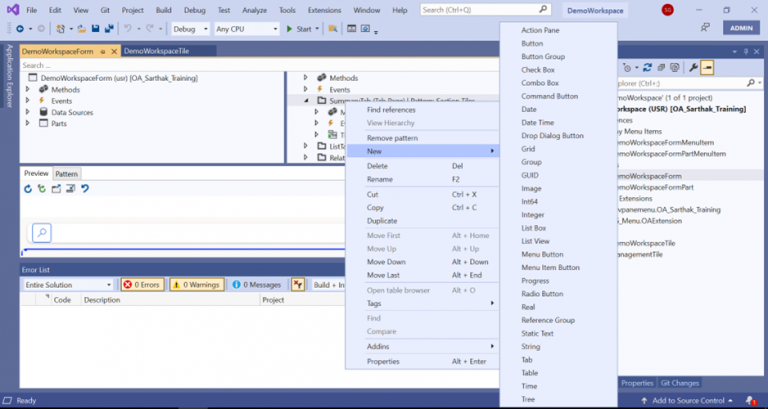Click Solution Explorer sync refresh icon
The image size is (768, 409).
648,68
